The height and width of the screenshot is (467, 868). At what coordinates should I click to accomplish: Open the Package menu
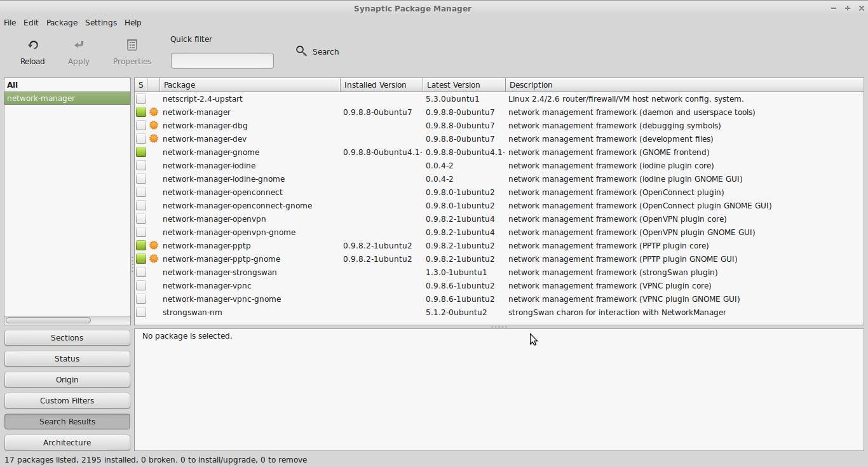pyautogui.click(x=62, y=22)
